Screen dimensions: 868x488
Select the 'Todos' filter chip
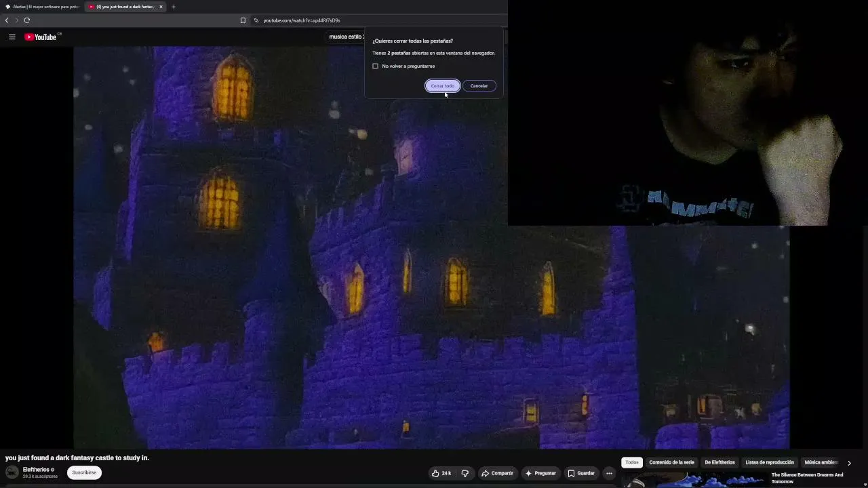pyautogui.click(x=632, y=462)
